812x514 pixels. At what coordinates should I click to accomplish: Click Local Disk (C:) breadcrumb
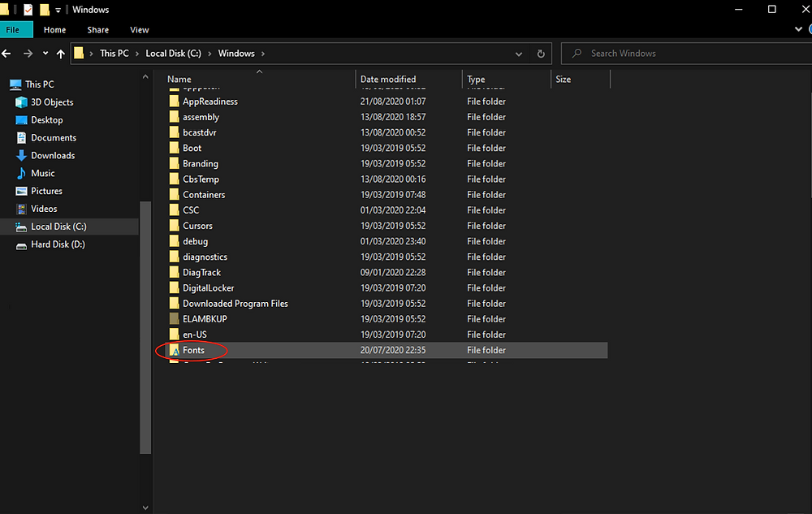(x=174, y=54)
